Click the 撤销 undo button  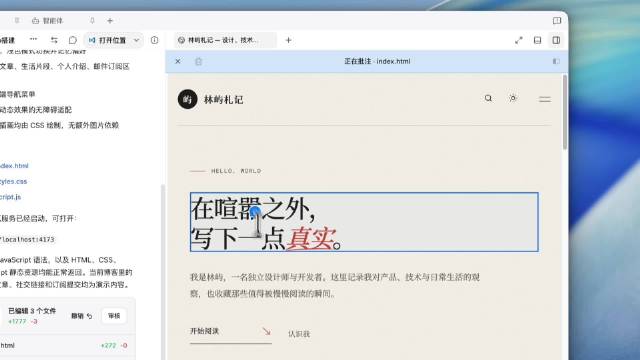(82, 316)
